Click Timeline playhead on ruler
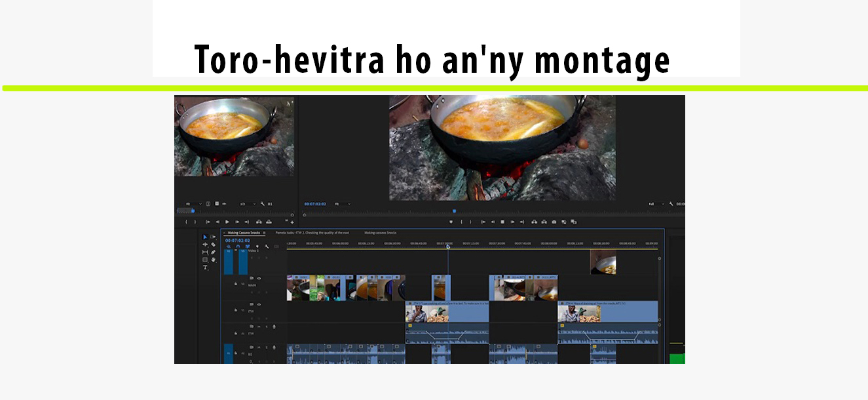The image size is (868, 400). (x=448, y=247)
